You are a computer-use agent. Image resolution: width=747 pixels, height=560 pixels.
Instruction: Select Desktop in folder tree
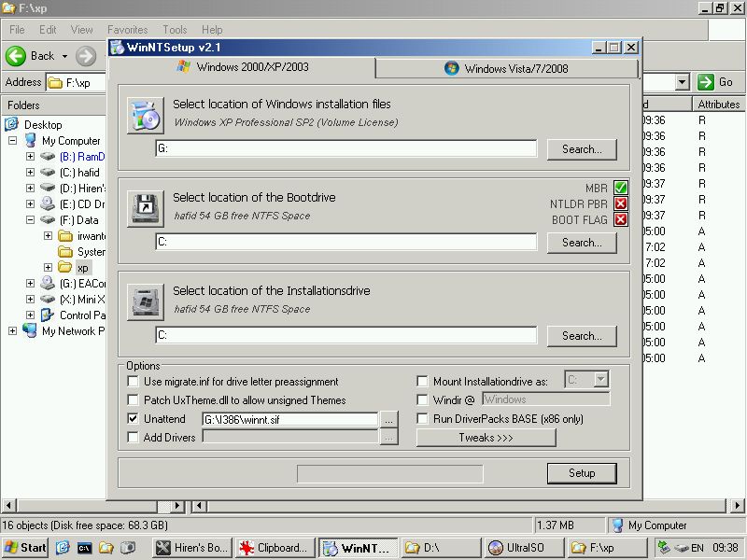click(43, 125)
